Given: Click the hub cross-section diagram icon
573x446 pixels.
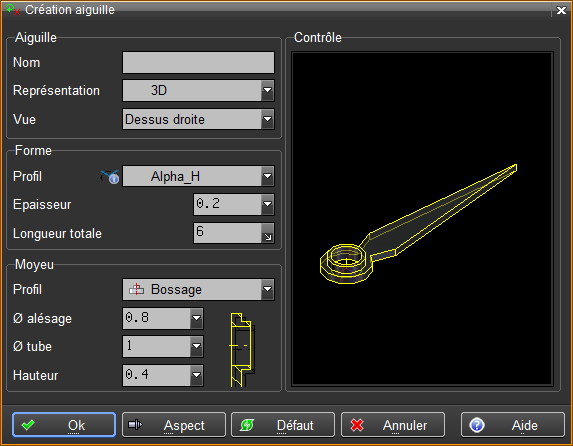Looking at the screenshot, I should pos(242,349).
